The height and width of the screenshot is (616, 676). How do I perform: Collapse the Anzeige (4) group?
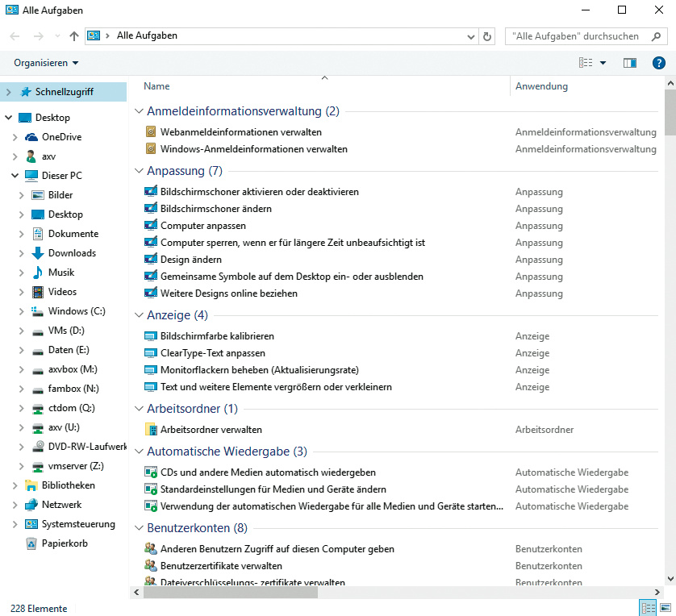[139, 315]
